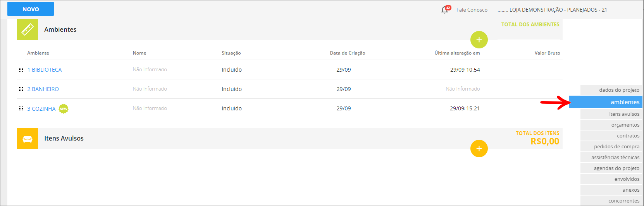Select the ambientes side tab
The height and width of the screenshot is (206, 644).
[x=606, y=102]
